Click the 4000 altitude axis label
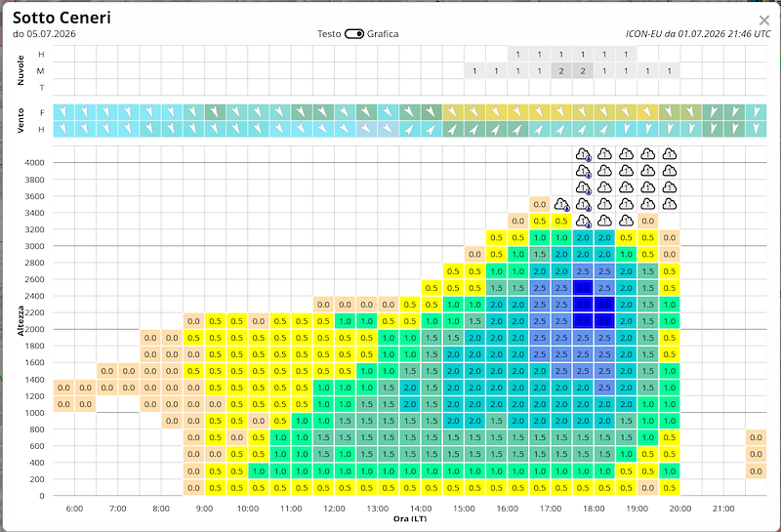This screenshot has width=781, height=532. [x=34, y=162]
